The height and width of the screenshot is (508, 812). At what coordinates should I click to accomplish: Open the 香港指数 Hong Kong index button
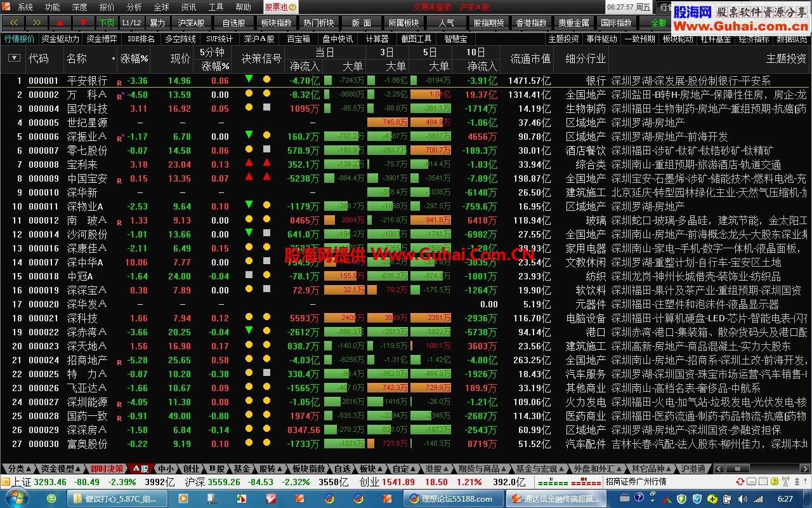(531, 22)
